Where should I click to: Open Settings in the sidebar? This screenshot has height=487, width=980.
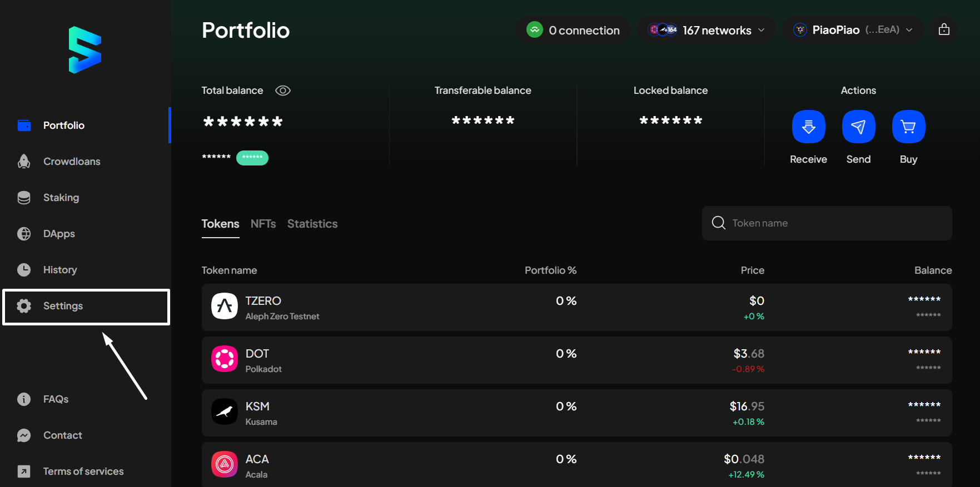tap(86, 307)
